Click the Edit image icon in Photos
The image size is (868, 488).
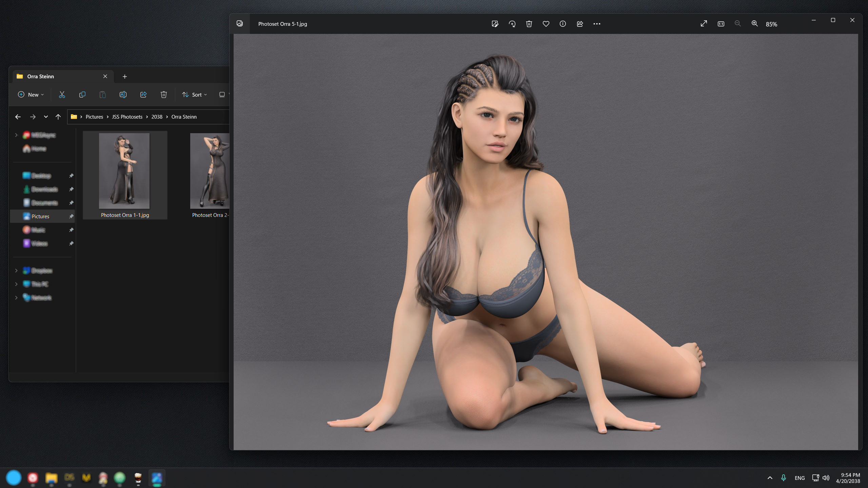(495, 24)
